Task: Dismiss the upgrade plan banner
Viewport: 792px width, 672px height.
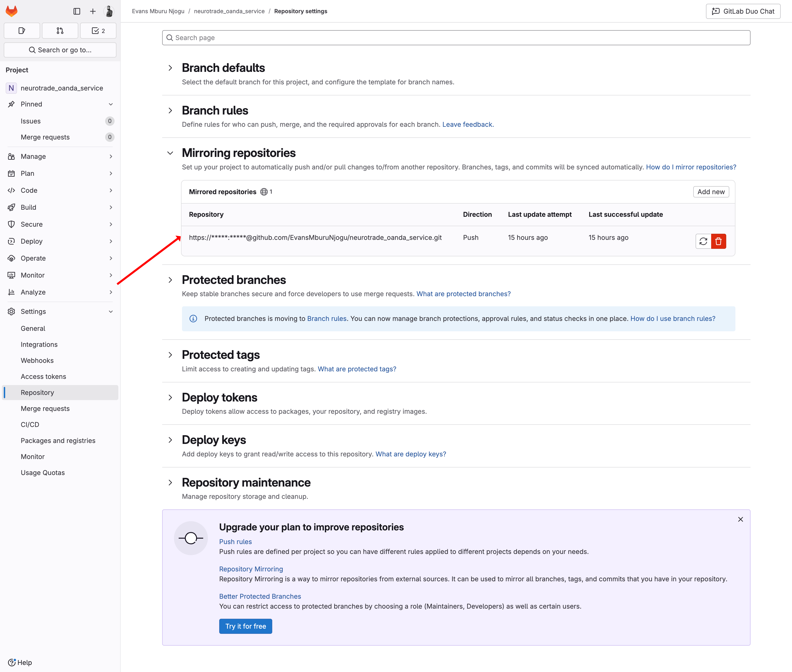Action: coord(740,519)
